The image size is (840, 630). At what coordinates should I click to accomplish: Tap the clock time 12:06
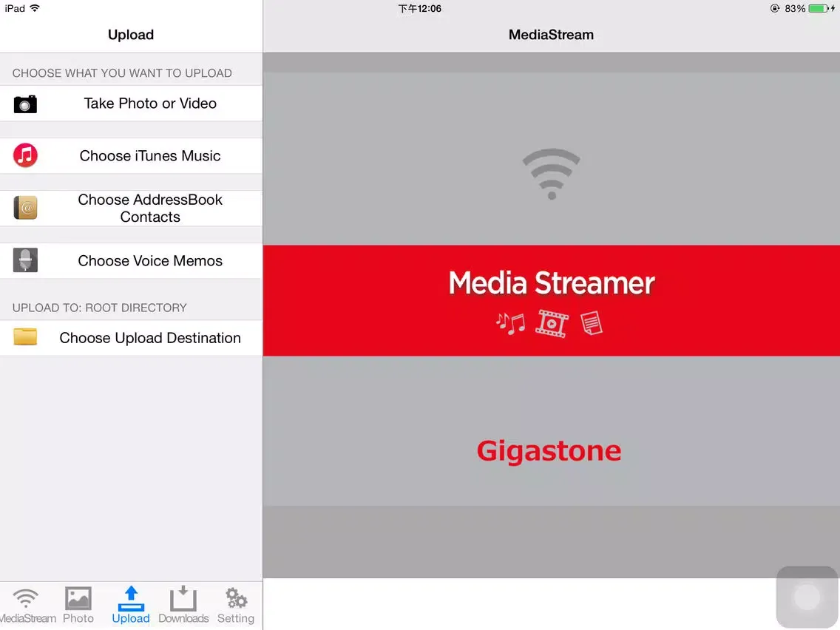point(419,9)
